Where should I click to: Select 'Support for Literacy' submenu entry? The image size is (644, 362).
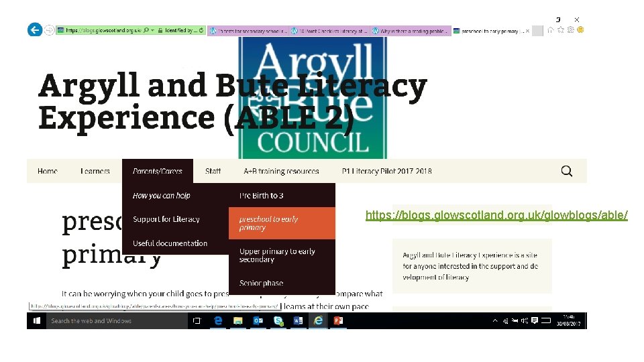click(166, 219)
